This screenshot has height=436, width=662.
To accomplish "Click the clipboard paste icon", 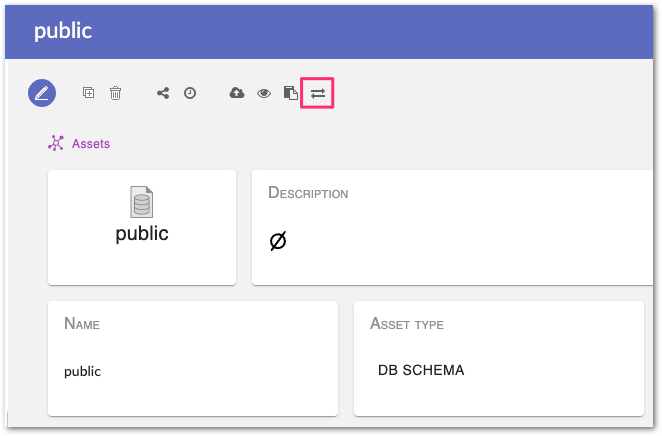I will 290,93.
